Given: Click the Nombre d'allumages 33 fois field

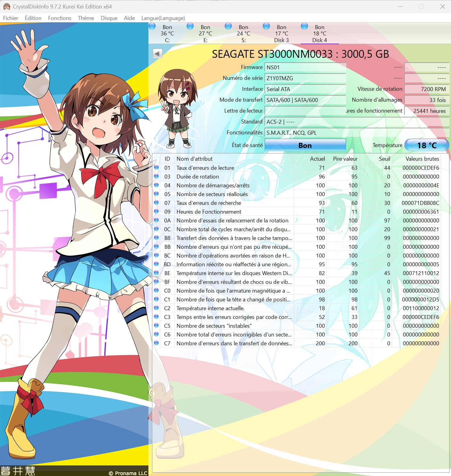Looking at the screenshot, I should 427,100.
